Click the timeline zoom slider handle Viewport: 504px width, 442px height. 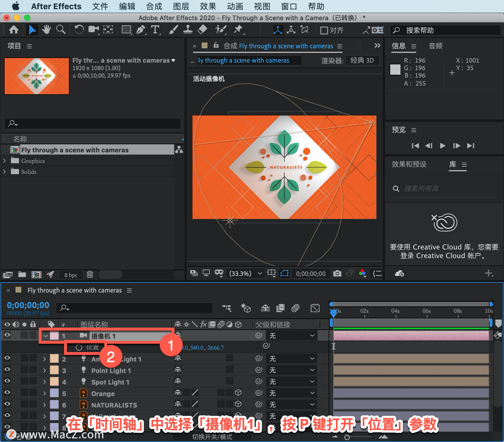coord(347,437)
